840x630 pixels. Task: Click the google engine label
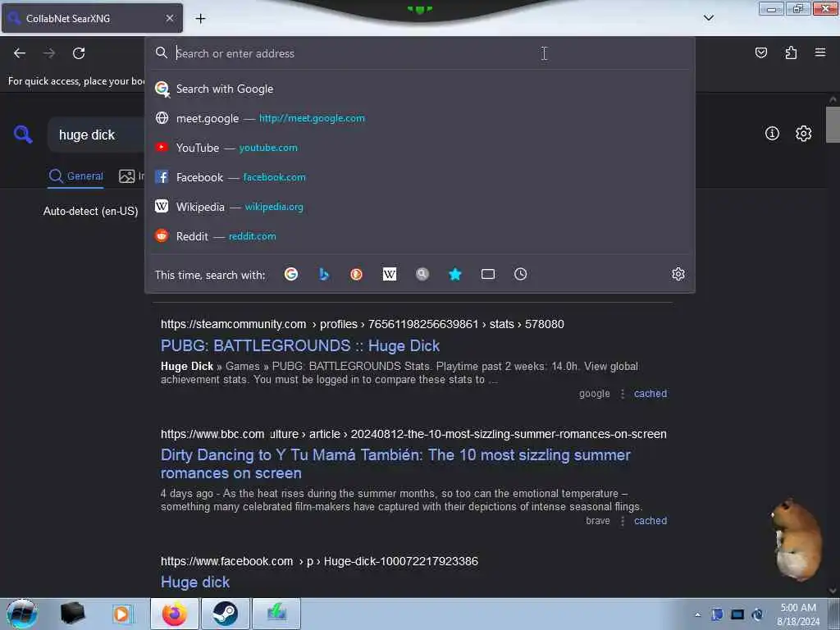coord(594,394)
